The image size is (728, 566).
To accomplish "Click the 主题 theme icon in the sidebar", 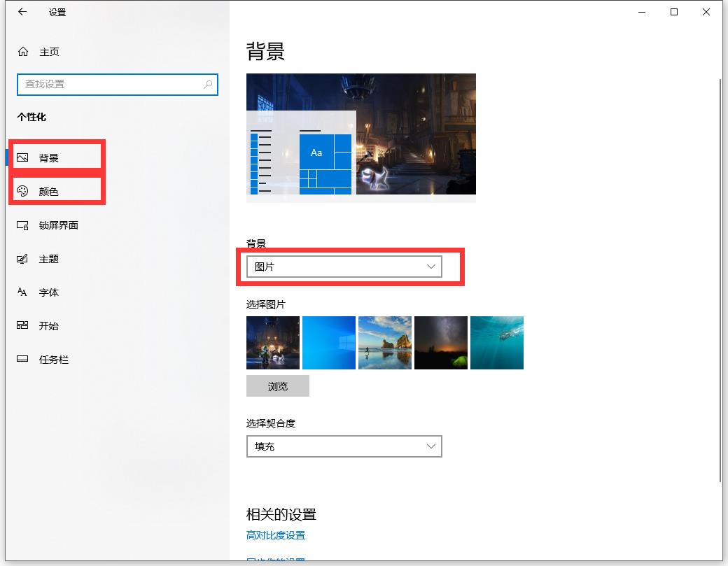I will (x=22, y=259).
